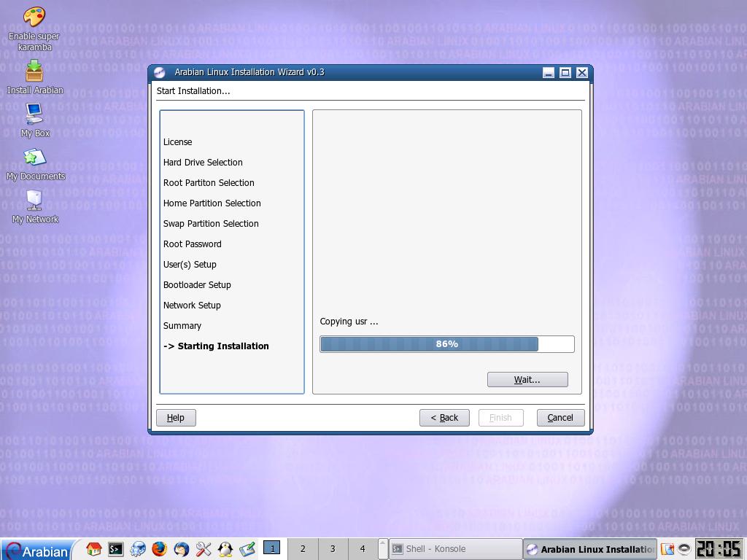Open the tools settings taskbar icon

(204, 549)
